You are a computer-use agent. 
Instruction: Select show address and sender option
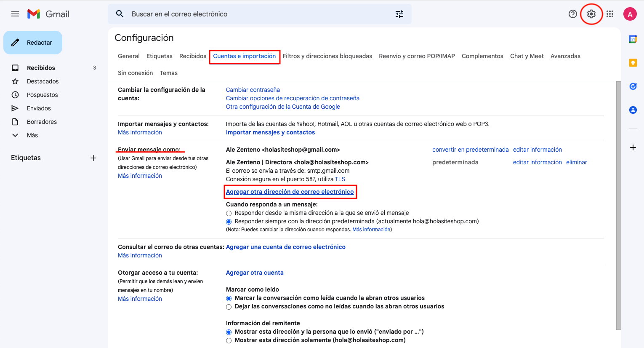coord(229,332)
